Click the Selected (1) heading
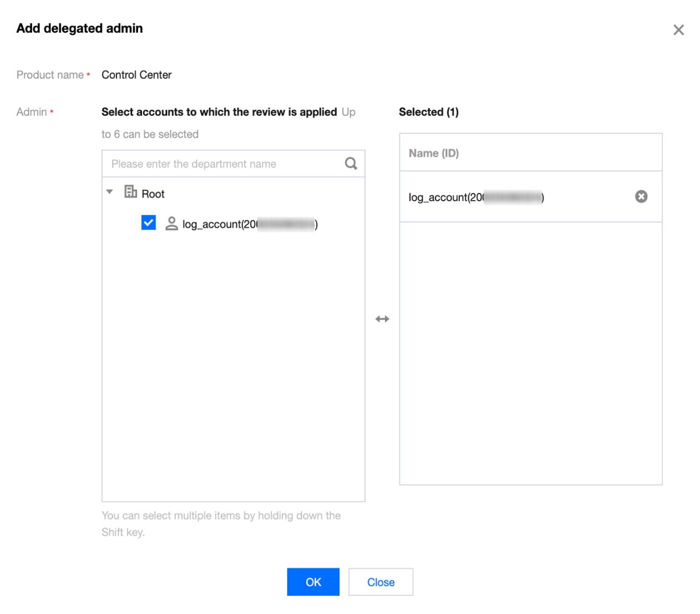This screenshot has width=700, height=614. coord(429,112)
